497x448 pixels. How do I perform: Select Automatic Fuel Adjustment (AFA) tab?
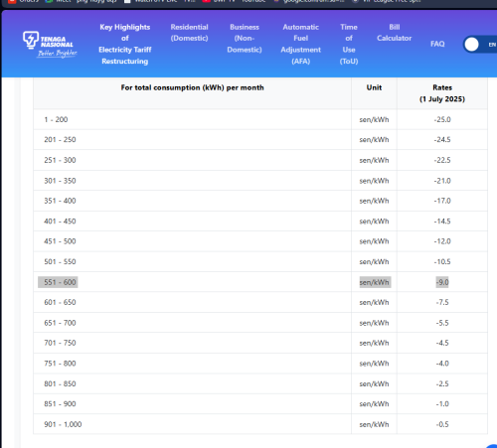point(301,44)
